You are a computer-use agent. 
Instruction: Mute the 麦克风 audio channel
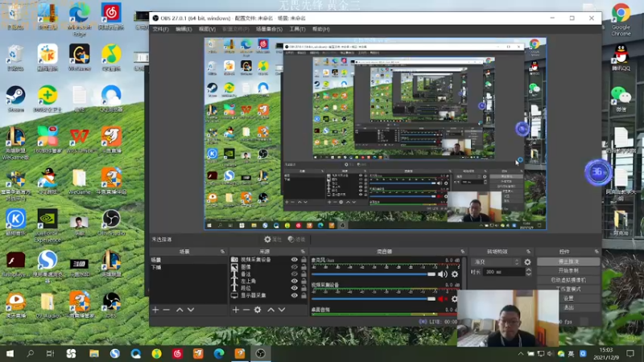(442, 274)
